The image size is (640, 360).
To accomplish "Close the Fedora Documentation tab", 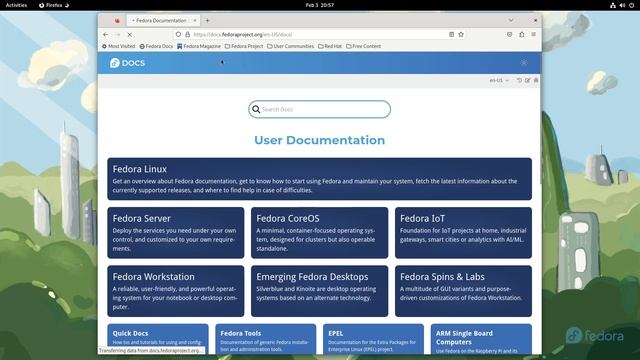I will point(195,20).
